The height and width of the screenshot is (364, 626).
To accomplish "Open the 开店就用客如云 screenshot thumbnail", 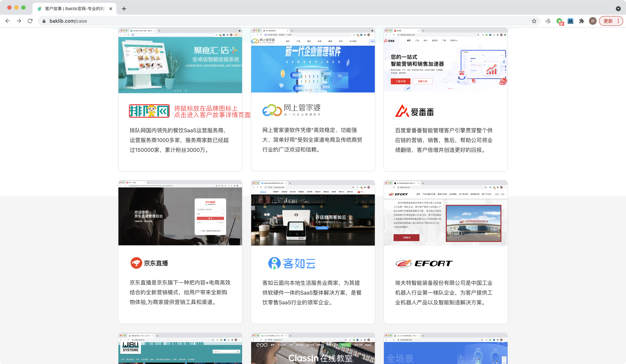I will 313,213.
